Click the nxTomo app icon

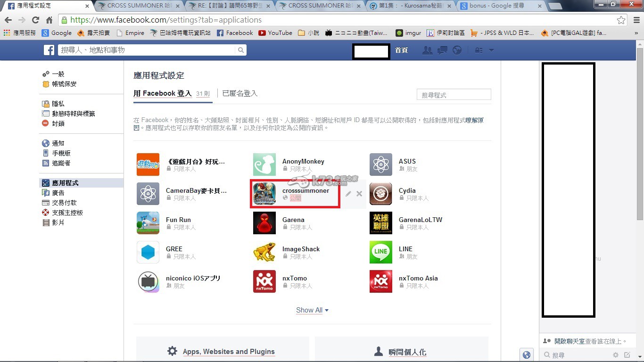[x=264, y=281]
